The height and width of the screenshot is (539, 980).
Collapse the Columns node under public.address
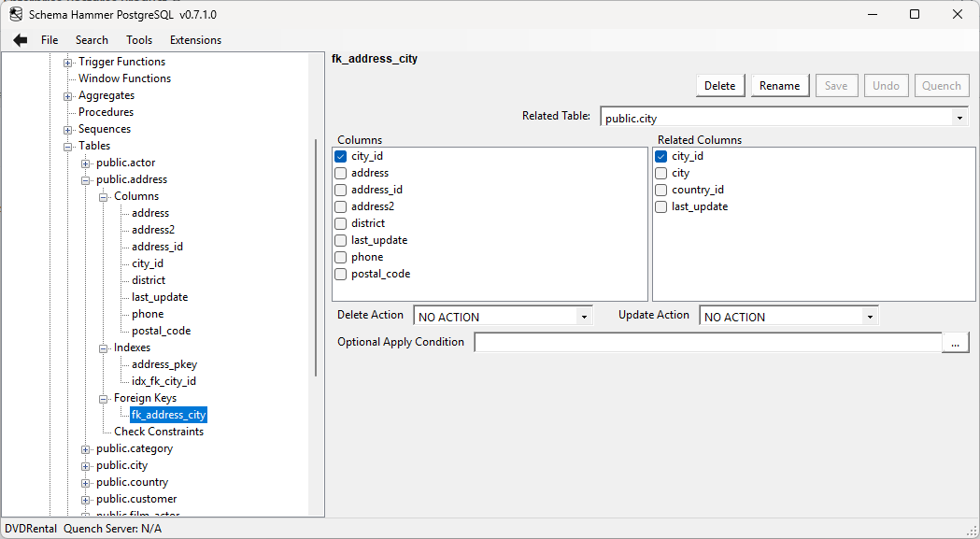point(104,196)
